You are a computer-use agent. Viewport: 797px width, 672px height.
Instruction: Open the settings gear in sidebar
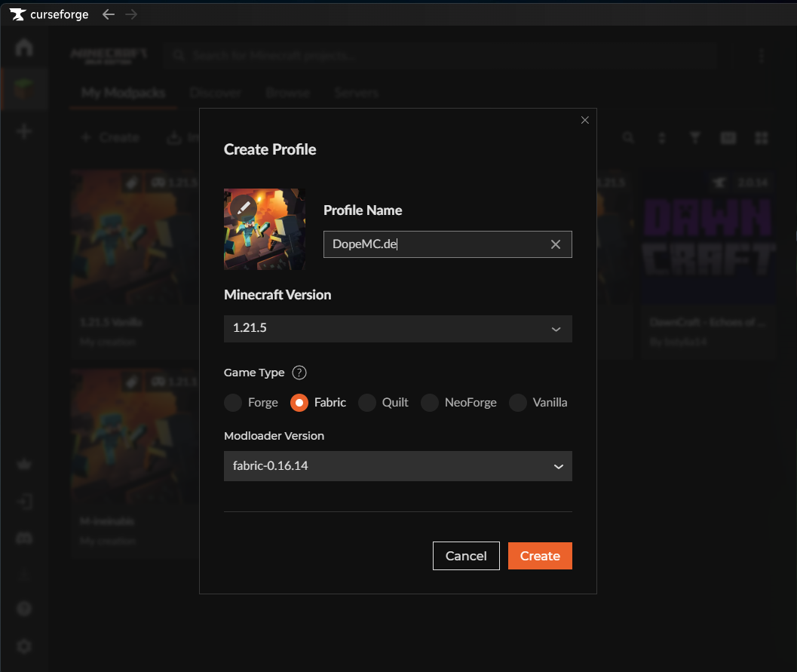click(x=24, y=646)
